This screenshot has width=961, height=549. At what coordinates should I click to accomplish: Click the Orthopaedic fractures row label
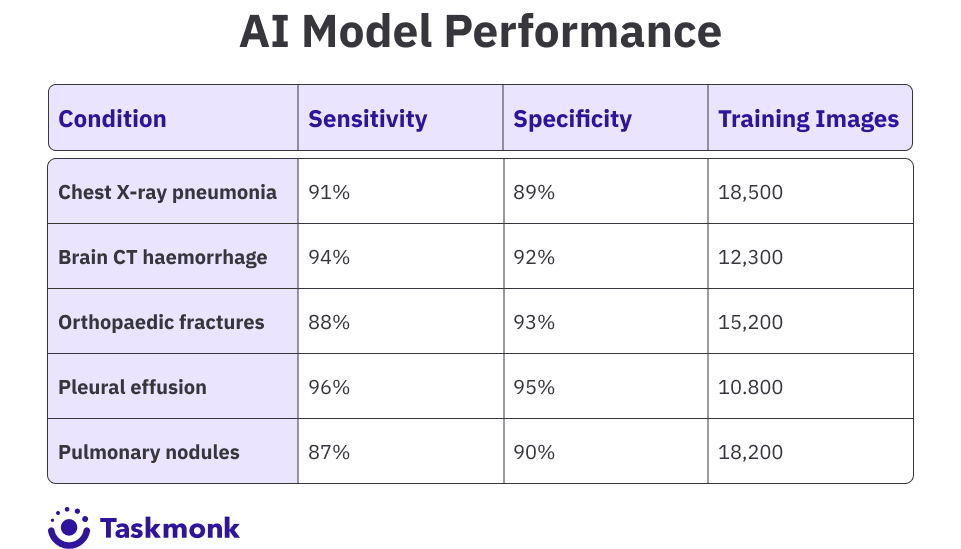[x=161, y=322]
